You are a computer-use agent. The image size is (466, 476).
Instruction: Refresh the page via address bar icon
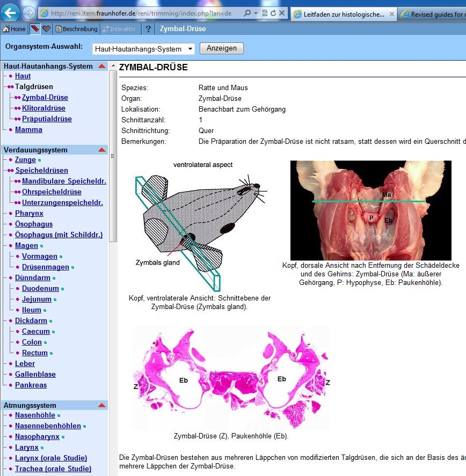[274, 13]
